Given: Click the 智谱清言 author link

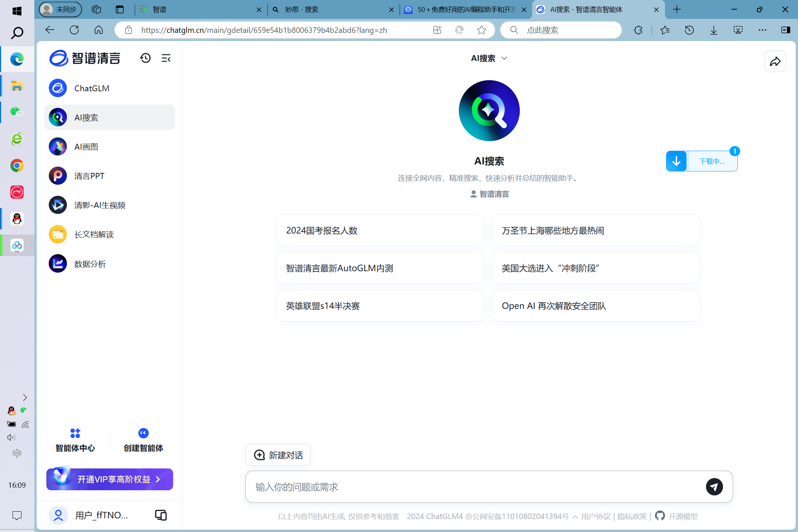Looking at the screenshot, I should 490,194.
